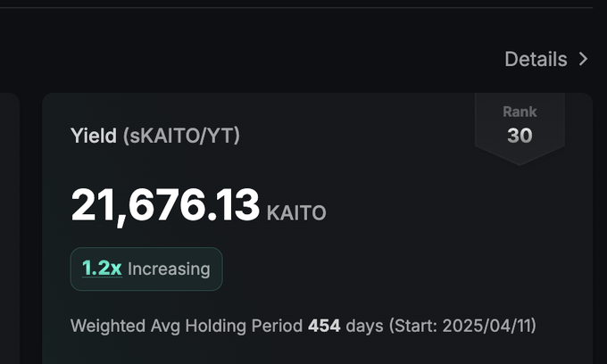Click the horizontal divider line at top
Image resolution: width=607 pixels, height=364 pixels.
296,7
